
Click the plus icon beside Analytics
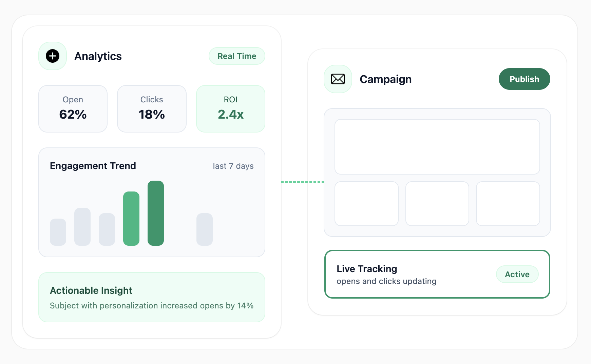pos(53,56)
